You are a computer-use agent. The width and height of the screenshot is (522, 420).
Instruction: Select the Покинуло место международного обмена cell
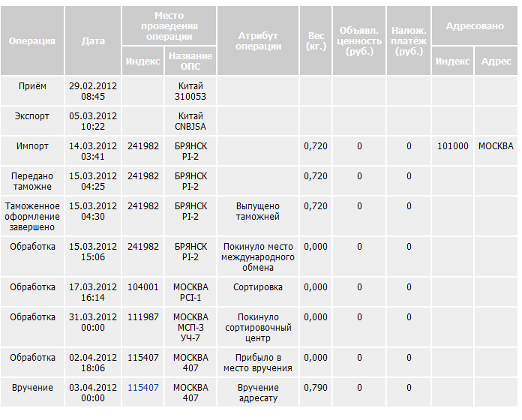pyautogui.click(x=258, y=256)
